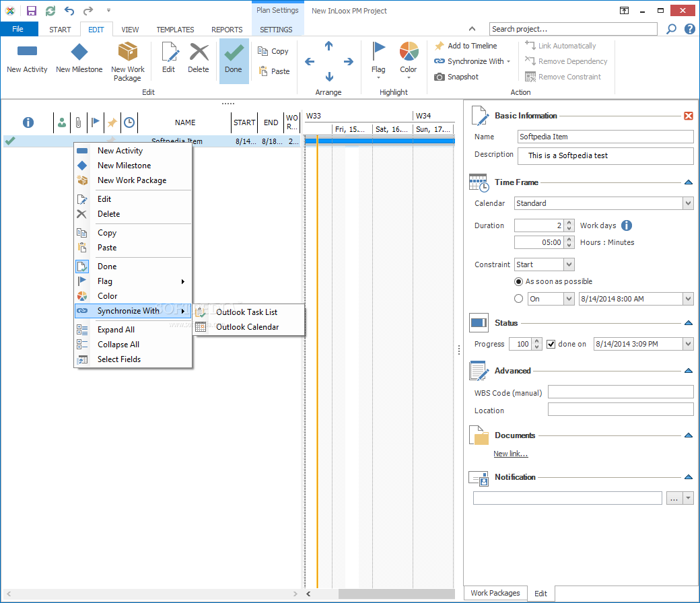This screenshot has width=700, height=603.
Task: Toggle the done on checkbox
Action: (551, 344)
